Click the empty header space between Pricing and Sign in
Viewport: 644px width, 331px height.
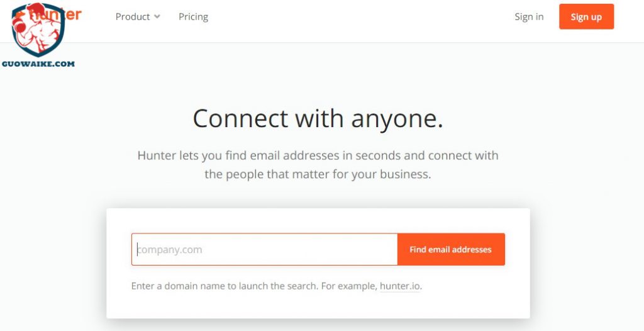click(x=362, y=17)
